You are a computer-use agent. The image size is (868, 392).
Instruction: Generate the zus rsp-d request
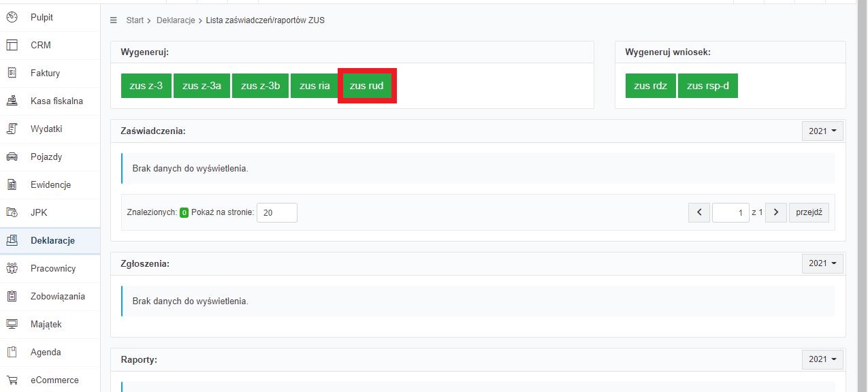point(708,86)
